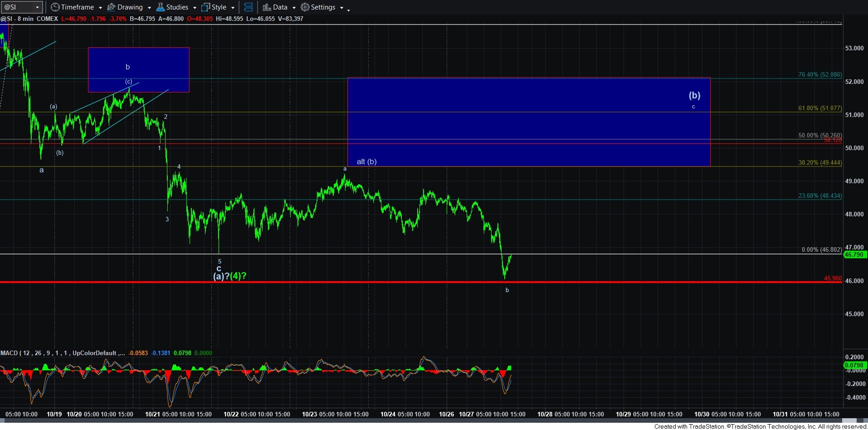Click the Studies flask icon

160,7
